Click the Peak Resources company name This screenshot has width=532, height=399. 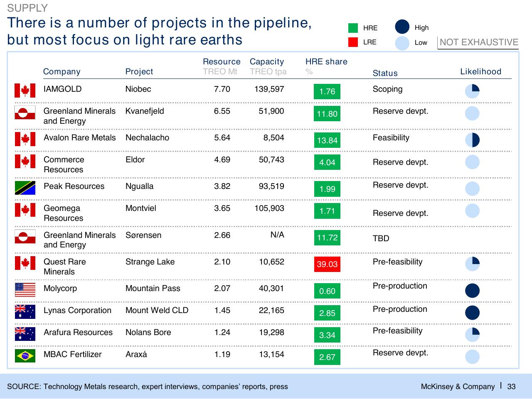[x=74, y=186]
